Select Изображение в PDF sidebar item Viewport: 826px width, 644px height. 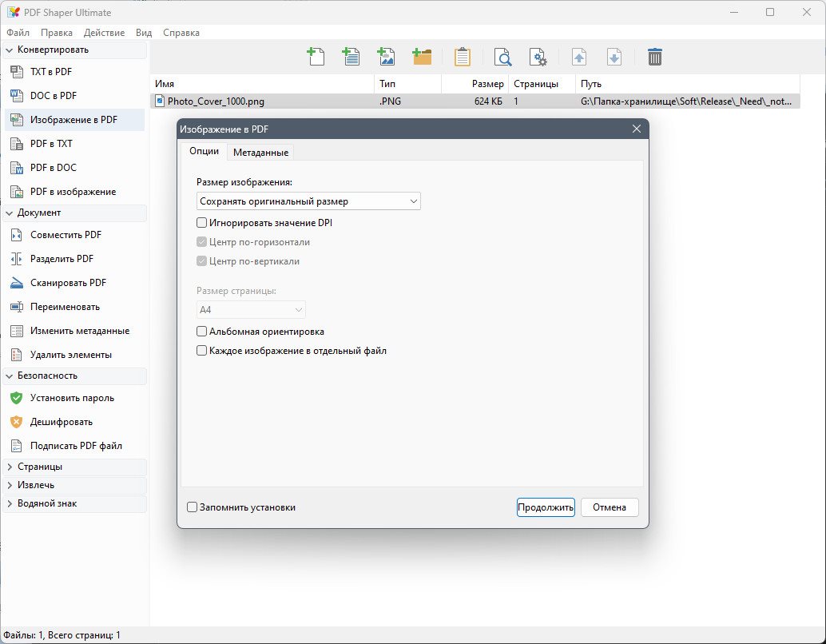(x=75, y=120)
